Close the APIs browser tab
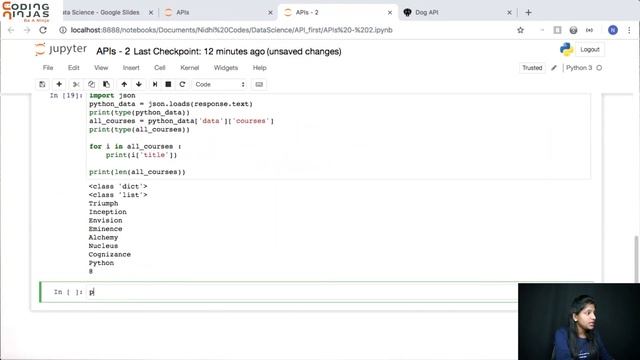The width and height of the screenshot is (640, 360). (270, 13)
